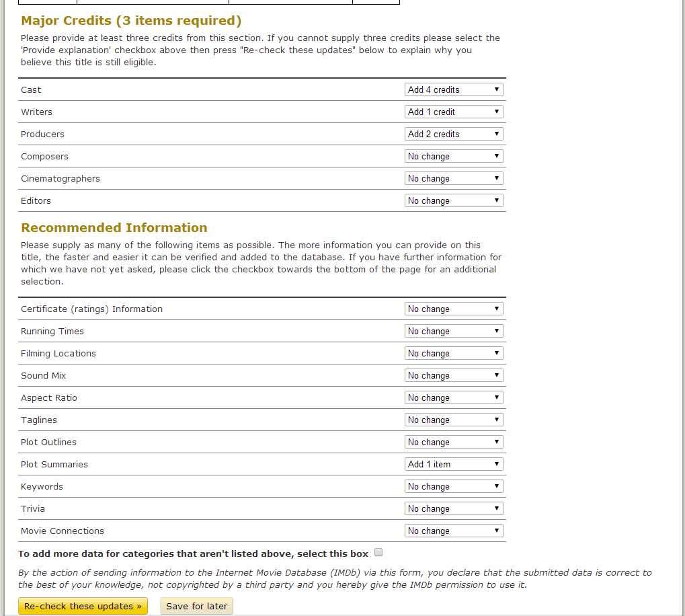Expand the Taglines dropdown
This screenshot has height=616, width=685.
click(x=454, y=420)
